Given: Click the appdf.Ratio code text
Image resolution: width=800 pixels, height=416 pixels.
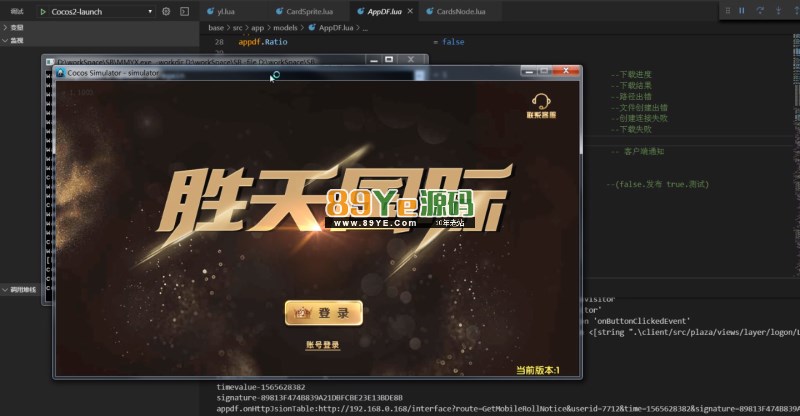Looking at the screenshot, I should [263, 42].
